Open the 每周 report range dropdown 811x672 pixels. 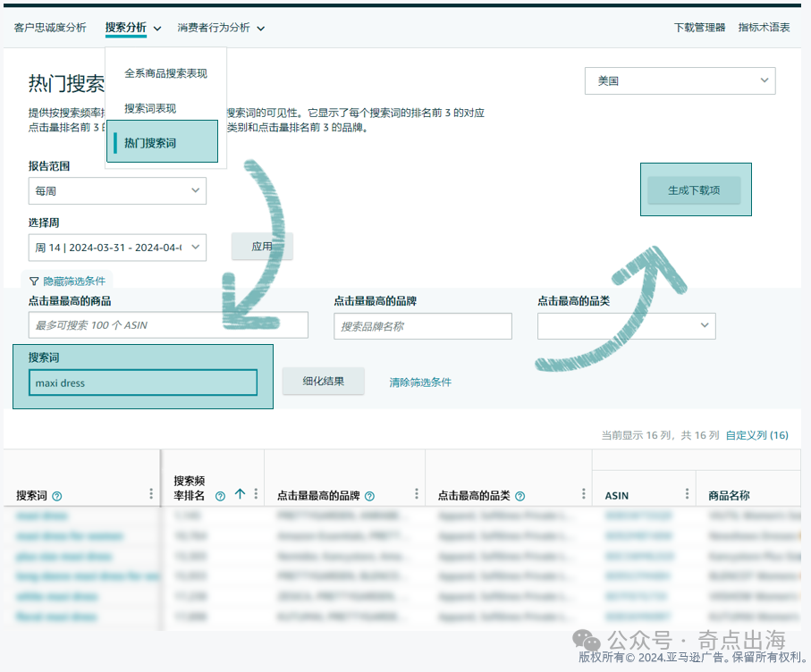point(117,190)
